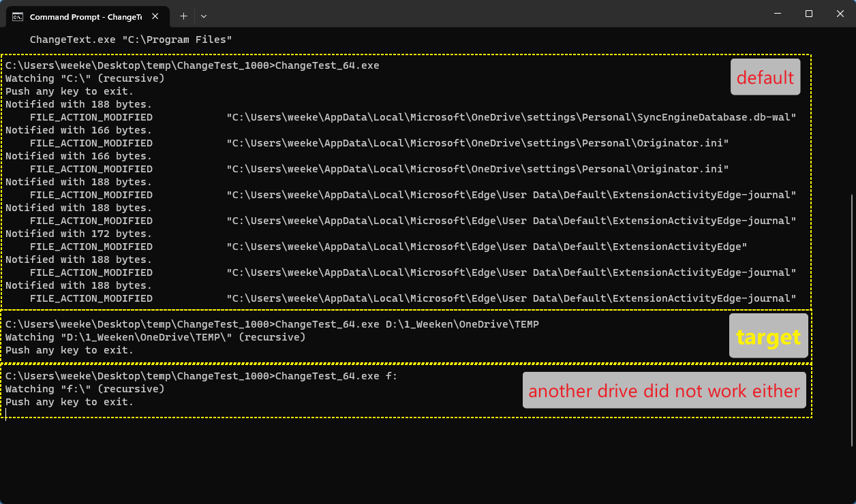Click the path ending in ExtensionActivityEdge without -journal
856x504 pixels.
point(487,247)
